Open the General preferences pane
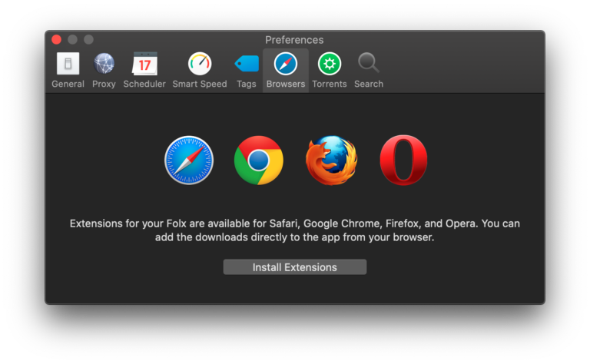 (68, 65)
